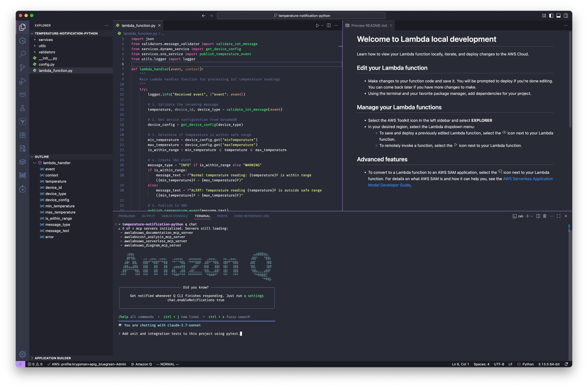Viewport: 588px width, 388px height.
Task: Expand the utils folder
Action: tap(71, 46)
